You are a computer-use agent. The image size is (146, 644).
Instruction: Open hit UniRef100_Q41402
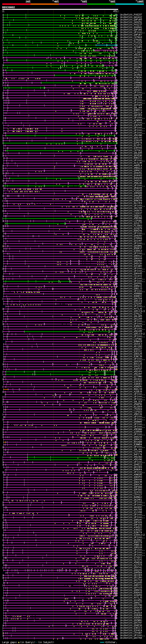(131, 17)
